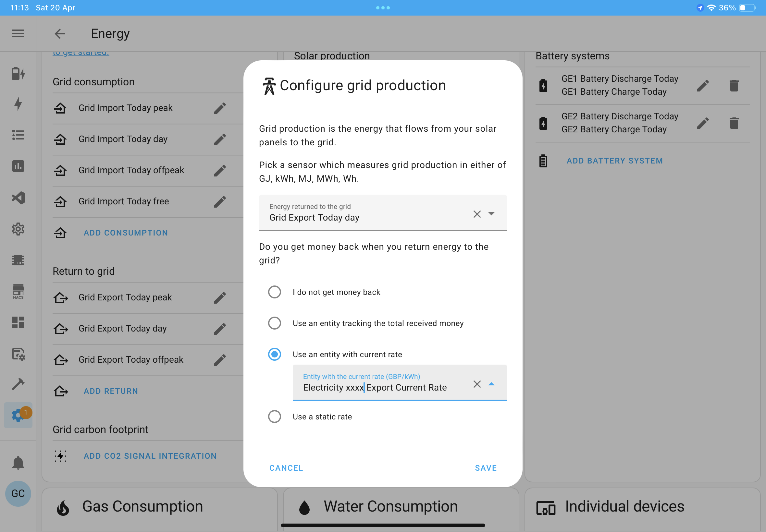Open HACS in the sidebar
766x532 pixels.
[x=18, y=291]
